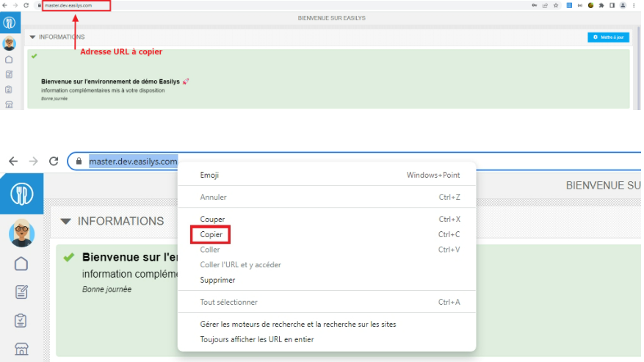Open the large clipboard checklist sidebar icon
The width and height of the screenshot is (644, 362).
click(x=21, y=320)
